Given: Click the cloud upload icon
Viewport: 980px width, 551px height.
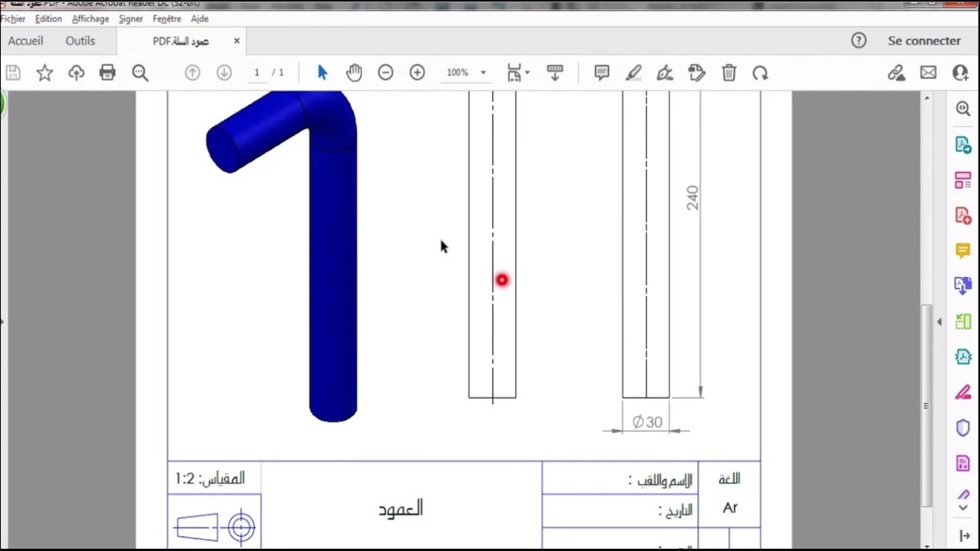Looking at the screenshot, I should pyautogui.click(x=76, y=73).
